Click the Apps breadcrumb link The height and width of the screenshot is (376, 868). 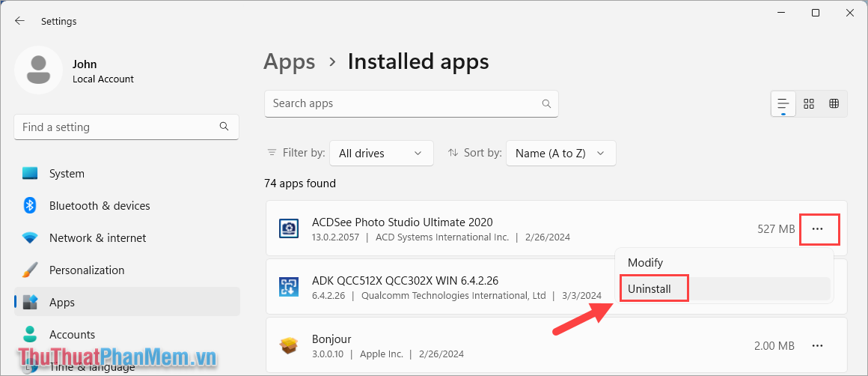click(x=289, y=61)
